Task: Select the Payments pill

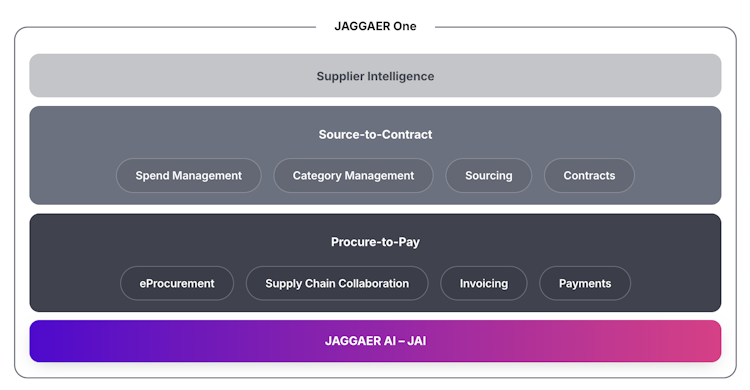Action: tap(585, 283)
